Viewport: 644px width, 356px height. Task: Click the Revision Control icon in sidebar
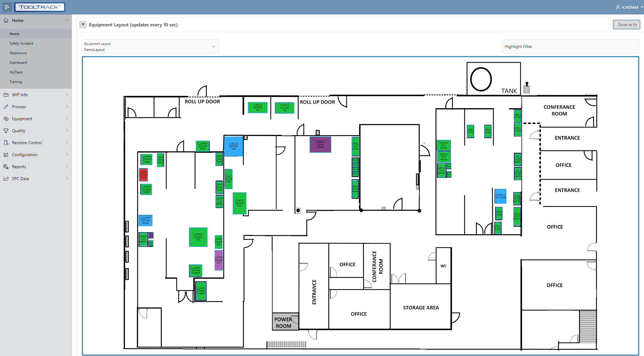click(6, 143)
